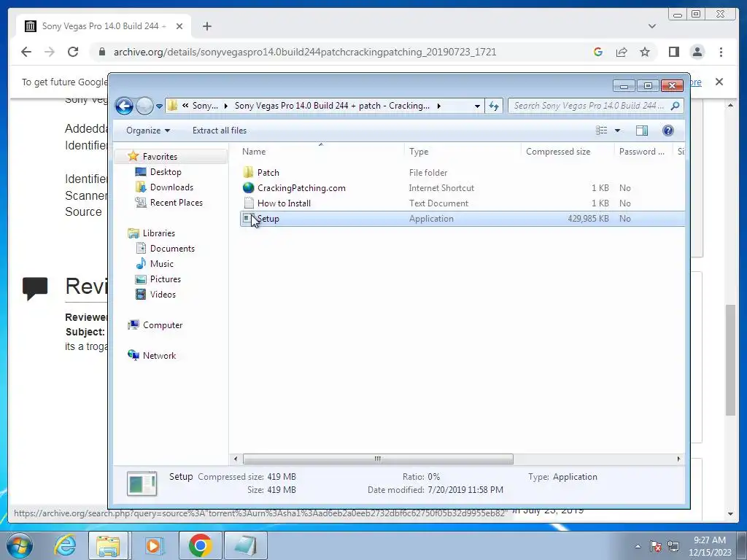The height and width of the screenshot is (560, 747).
Task: Open the Videos library
Action: 163,295
